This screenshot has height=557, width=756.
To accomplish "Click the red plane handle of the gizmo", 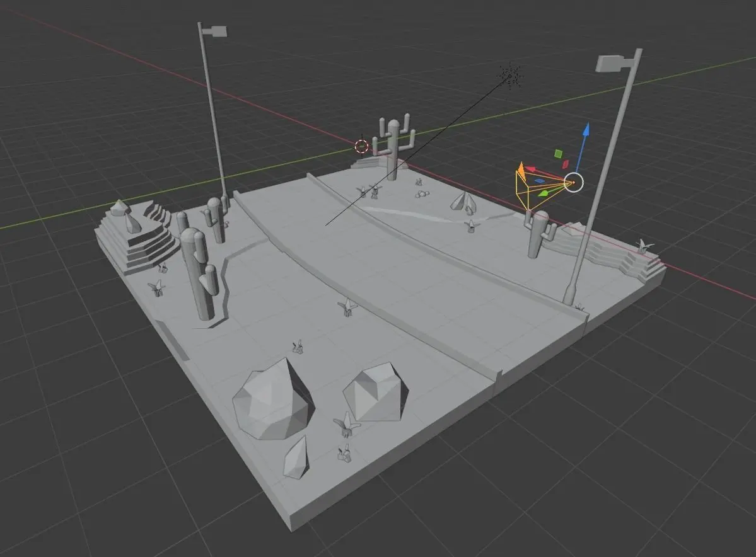I will tap(566, 164).
